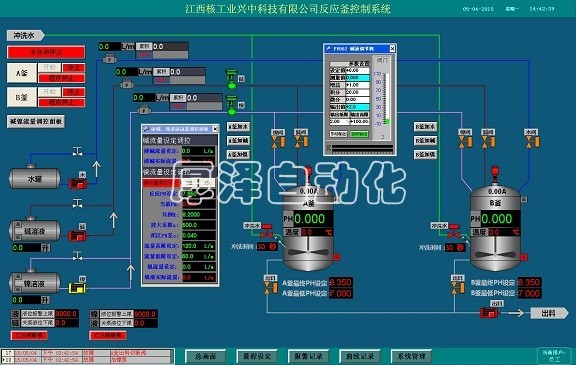Click the valve opening slider in the tuning popup

coord(386,99)
